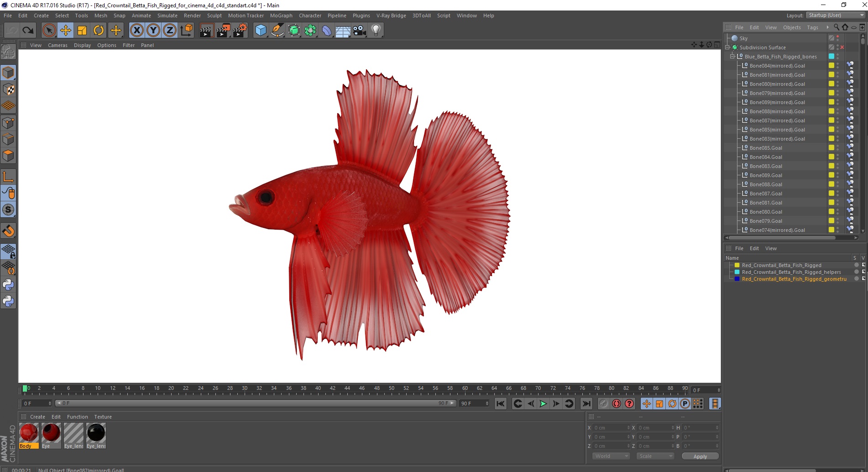The width and height of the screenshot is (868, 472).
Task: Open Edit Render Settings icon
Action: [x=240, y=31]
